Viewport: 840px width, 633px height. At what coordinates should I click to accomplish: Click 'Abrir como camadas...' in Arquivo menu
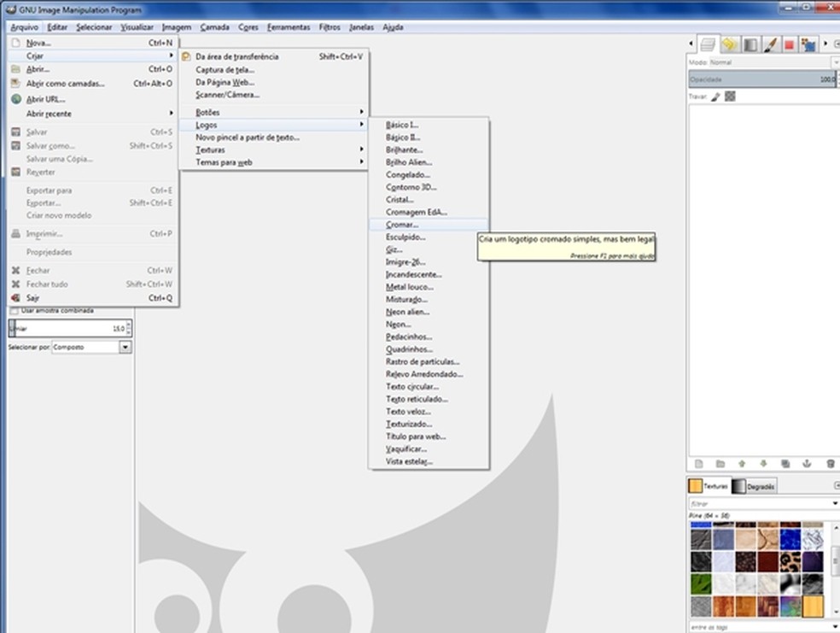[65, 84]
